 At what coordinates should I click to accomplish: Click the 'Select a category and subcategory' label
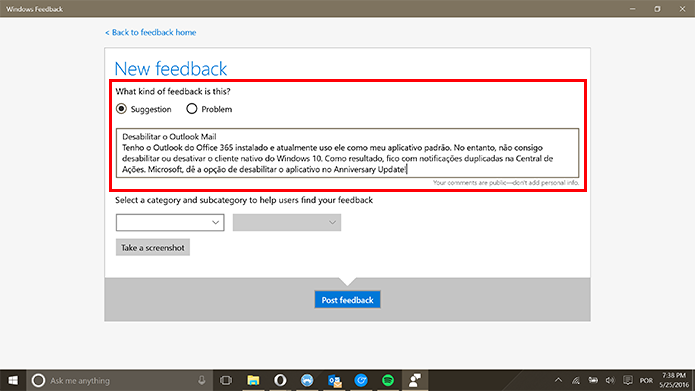click(244, 200)
